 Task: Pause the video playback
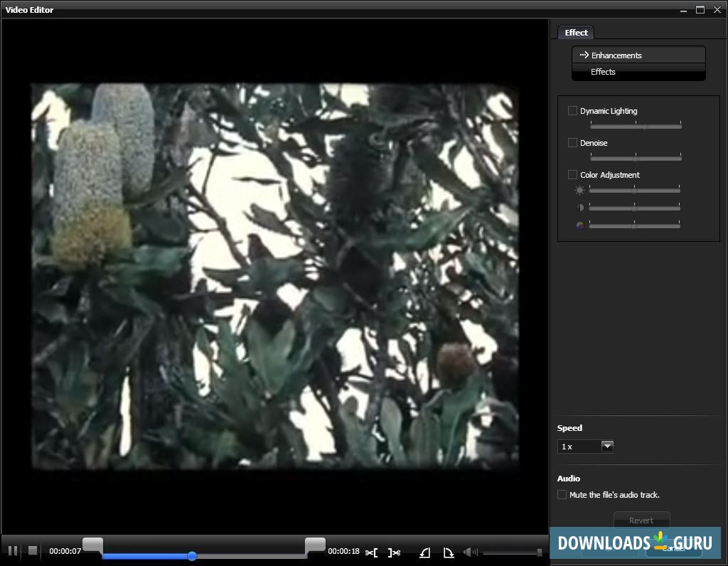tap(13, 550)
